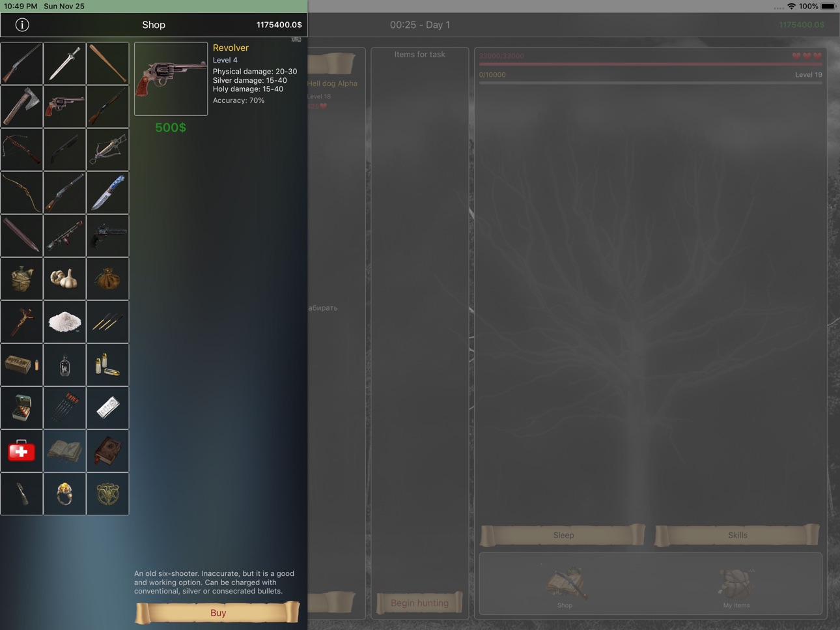
Task: Select the gold gemstone ring item
Action: [64, 493]
